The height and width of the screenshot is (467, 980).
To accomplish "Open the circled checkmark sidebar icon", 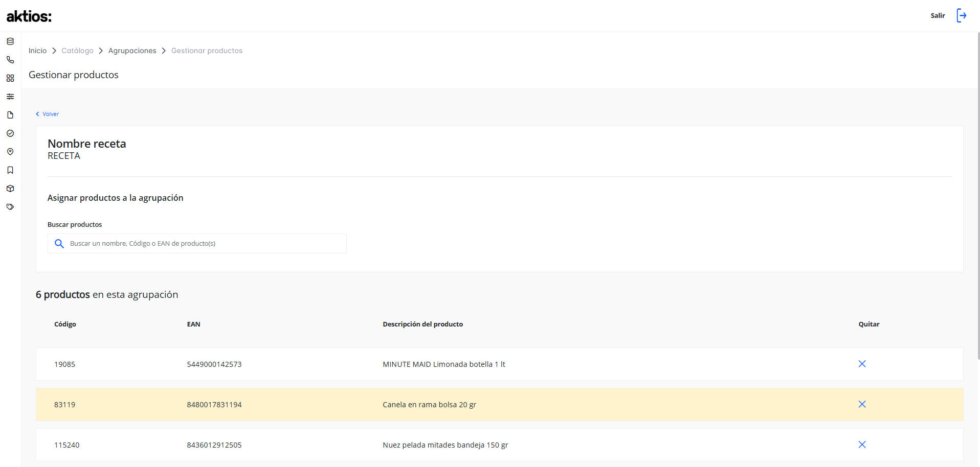I will coord(10,133).
